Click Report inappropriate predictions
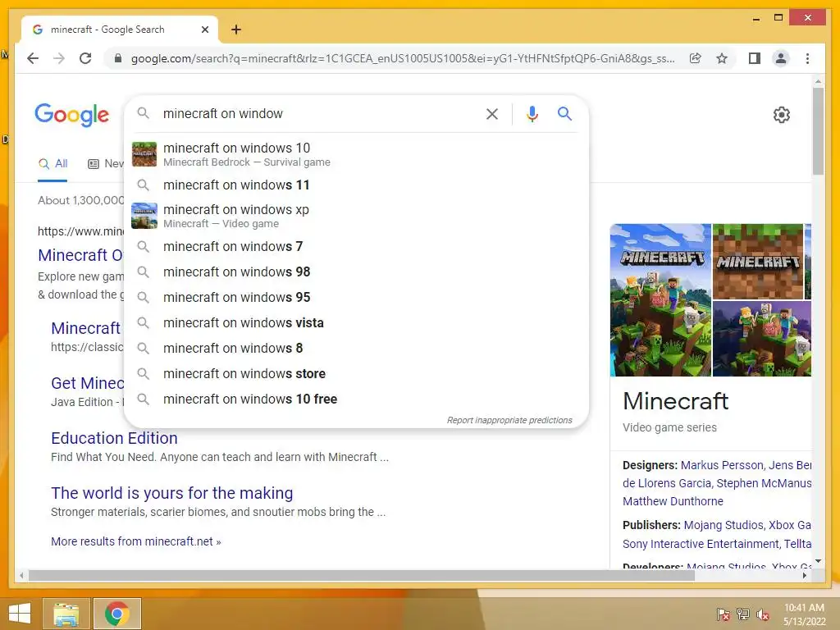This screenshot has height=630, width=840. (509, 420)
